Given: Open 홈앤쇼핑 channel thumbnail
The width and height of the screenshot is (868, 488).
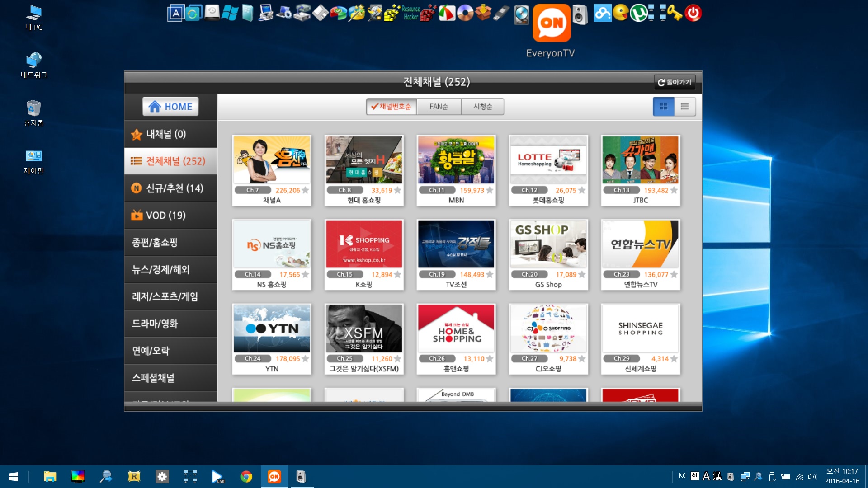Looking at the screenshot, I should coord(456,328).
